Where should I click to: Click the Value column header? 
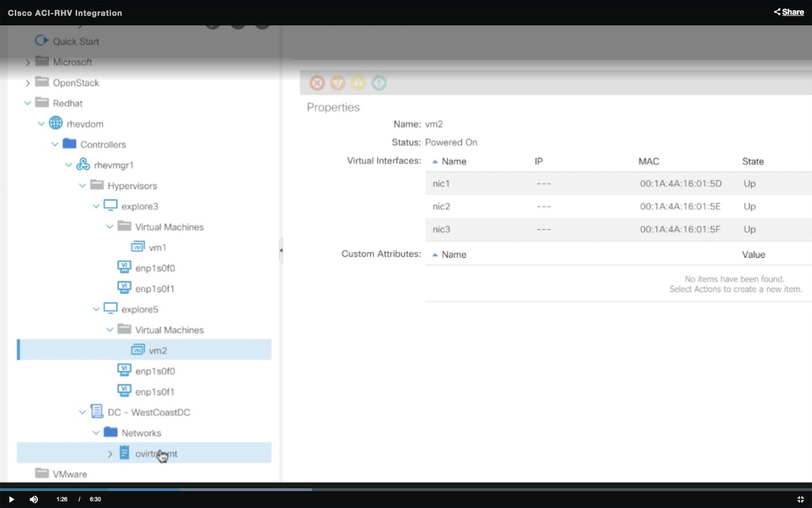click(753, 255)
